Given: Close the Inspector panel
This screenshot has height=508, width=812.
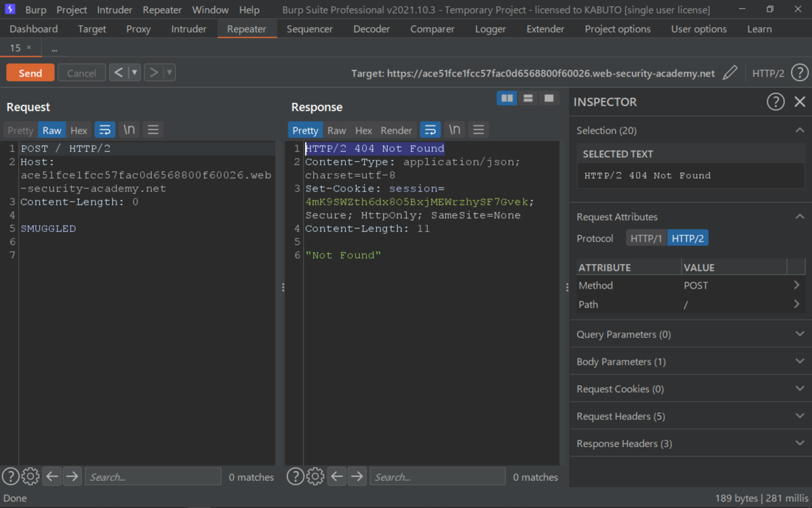Looking at the screenshot, I should pos(800,102).
